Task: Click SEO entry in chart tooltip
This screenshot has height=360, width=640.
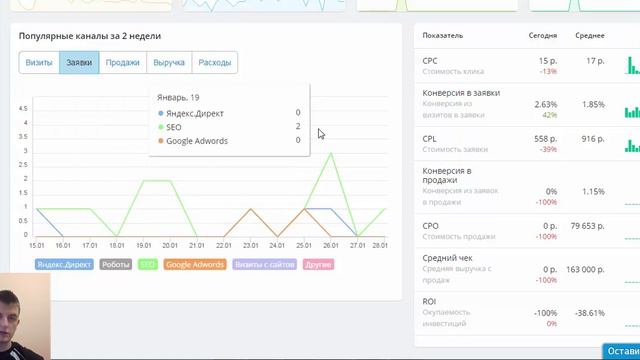Action: point(173,127)
